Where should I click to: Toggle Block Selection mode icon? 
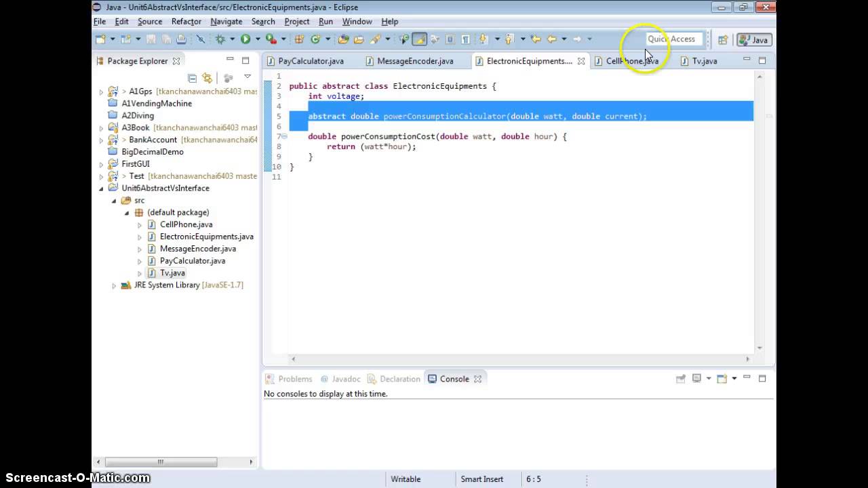click(x=450, y=39)
